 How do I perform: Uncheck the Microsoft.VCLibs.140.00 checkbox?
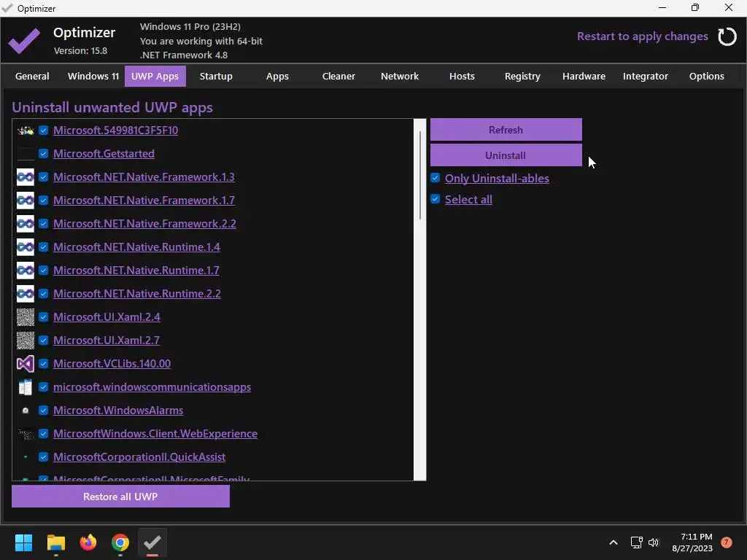(43, 363)
